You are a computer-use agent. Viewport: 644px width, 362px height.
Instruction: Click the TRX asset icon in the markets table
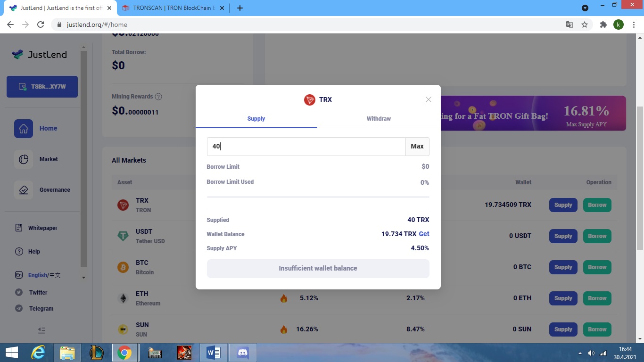click(123, 205)
